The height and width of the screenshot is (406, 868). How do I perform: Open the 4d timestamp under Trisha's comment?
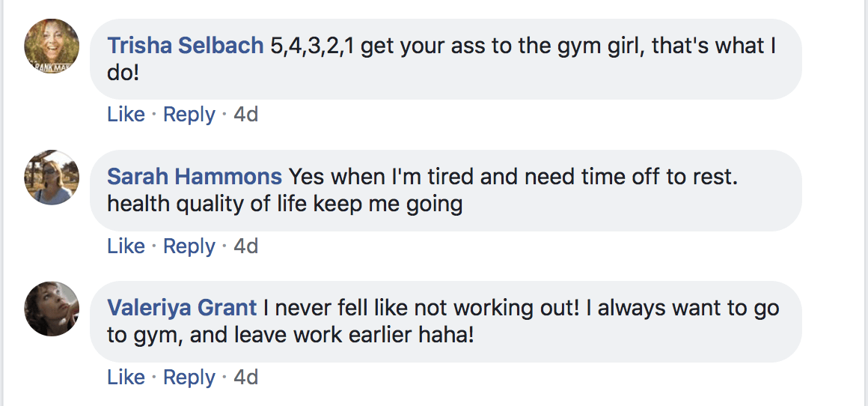(245, 115)
